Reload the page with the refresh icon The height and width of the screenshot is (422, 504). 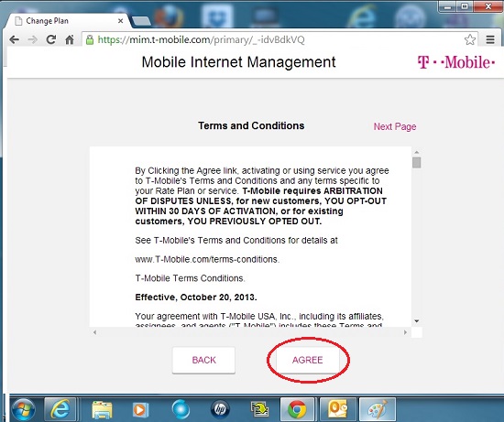pos(50,40)
